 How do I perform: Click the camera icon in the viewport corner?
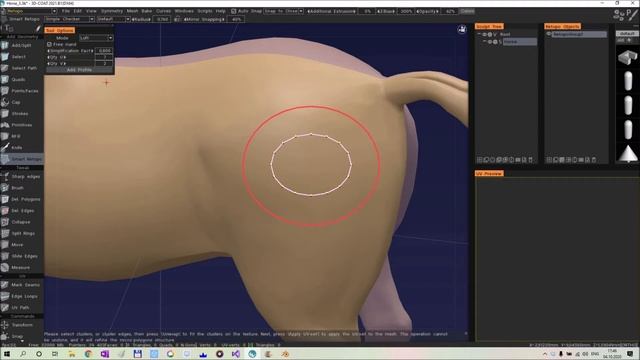tap(462, 29)
